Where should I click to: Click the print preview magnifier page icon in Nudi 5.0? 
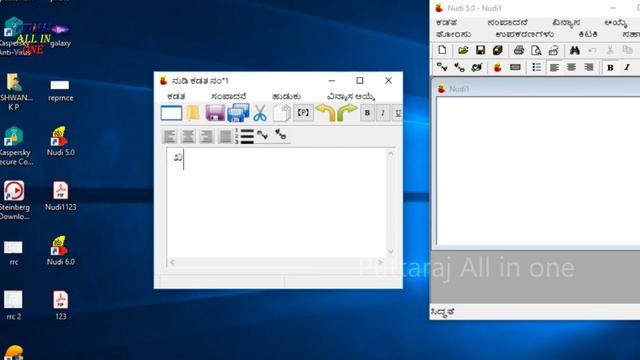point(536,50)
